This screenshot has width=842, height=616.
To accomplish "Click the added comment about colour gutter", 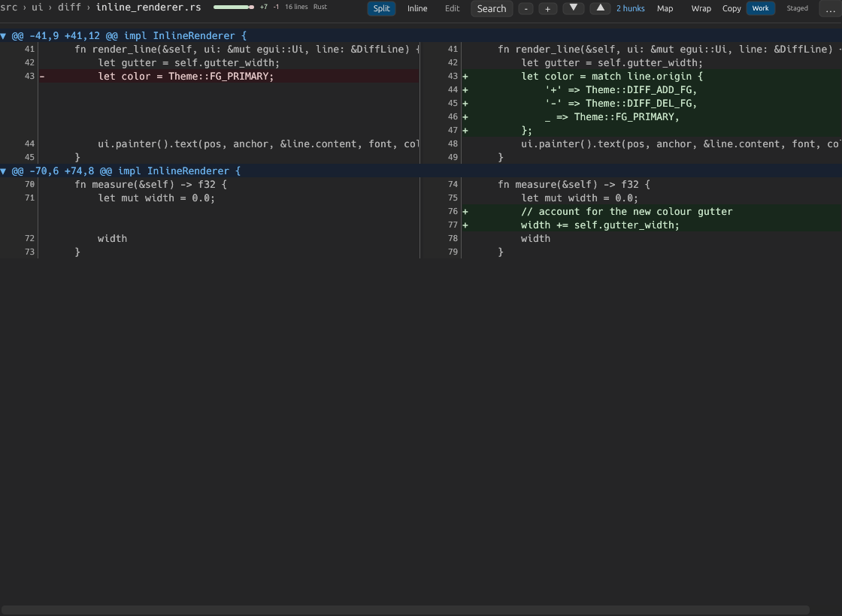I will [x=627, y=211].
